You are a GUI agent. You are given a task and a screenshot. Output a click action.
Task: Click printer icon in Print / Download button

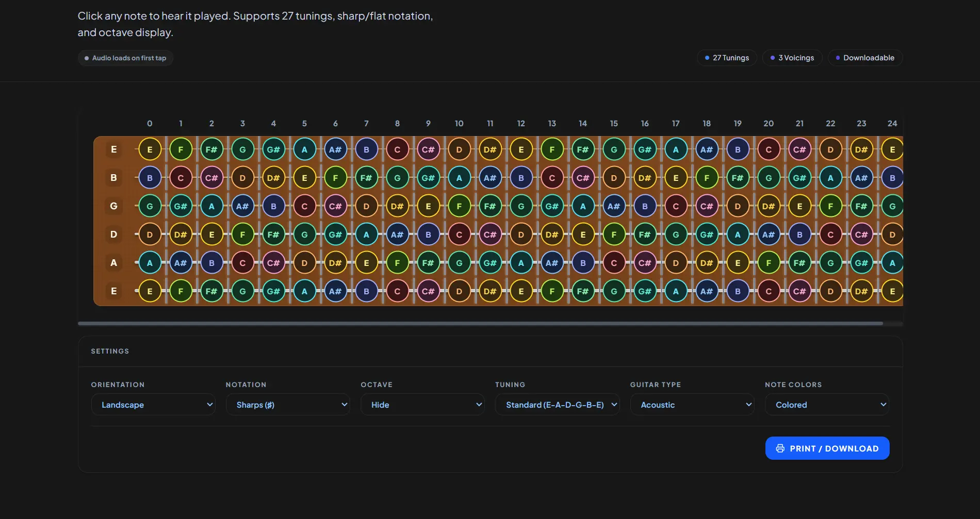point(780,448)
